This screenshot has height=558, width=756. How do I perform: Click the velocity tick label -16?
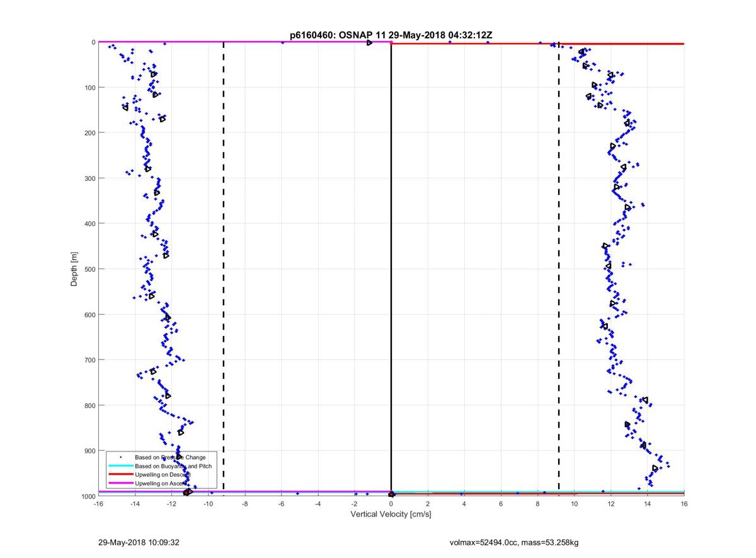coord(98,504)
